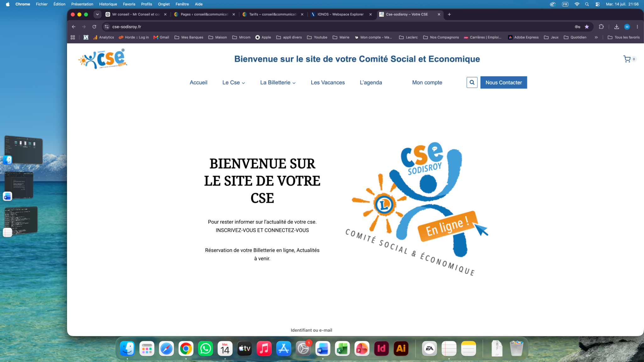Image resolution: width=644 pixels, height=362 pixels.
Task: Open Safari from the Dock
Action: tap(166, 348)
